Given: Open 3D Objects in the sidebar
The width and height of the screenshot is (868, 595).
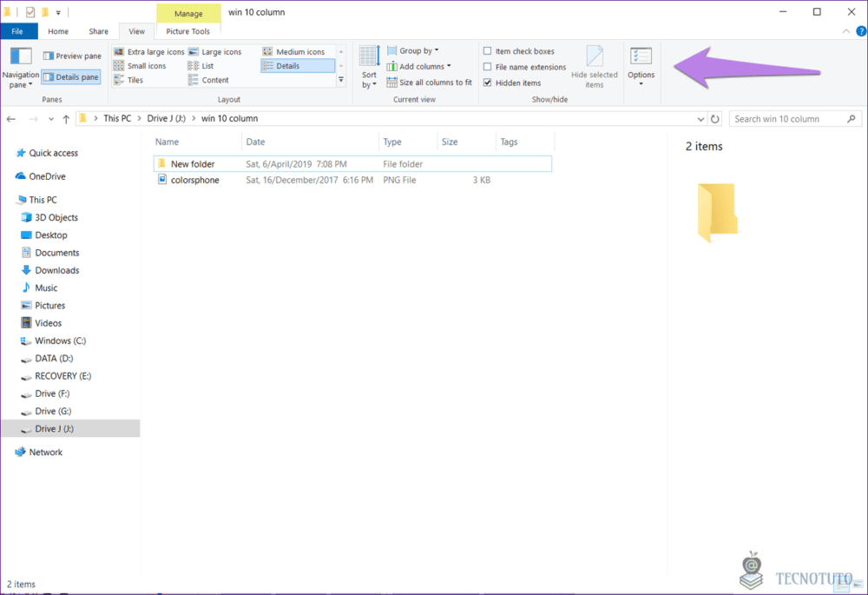Looking at the screenshot, I should coord(49,218).
